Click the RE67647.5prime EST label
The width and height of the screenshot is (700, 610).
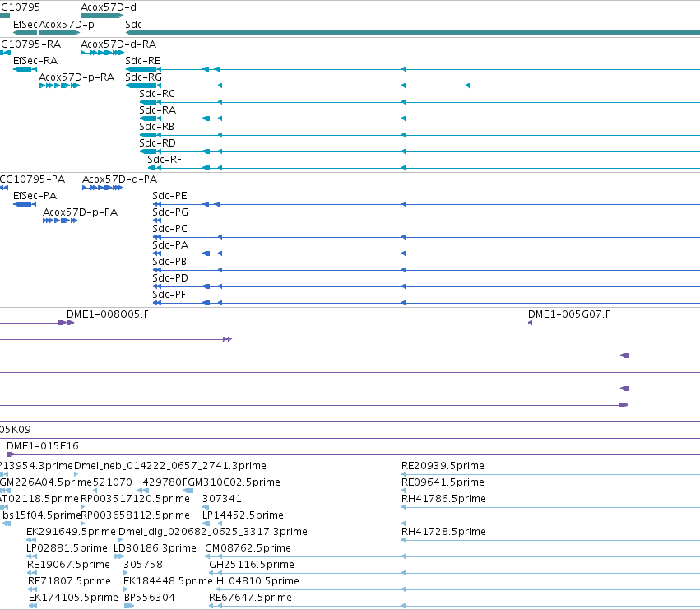(250, 598)
